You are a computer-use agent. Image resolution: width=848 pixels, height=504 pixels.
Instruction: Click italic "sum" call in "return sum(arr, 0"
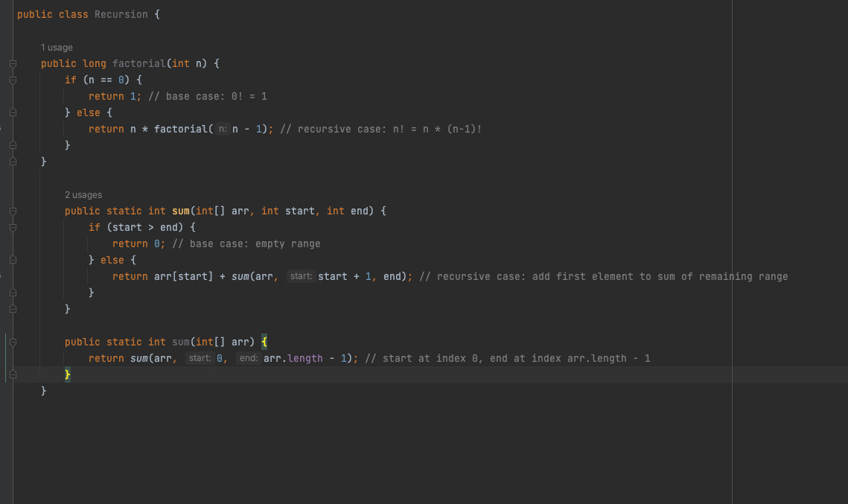click(x=139, y=358)
